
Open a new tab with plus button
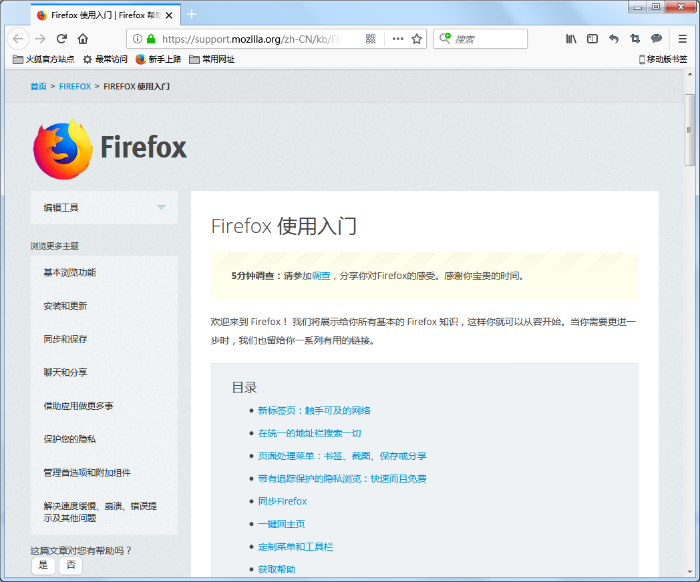192,14
